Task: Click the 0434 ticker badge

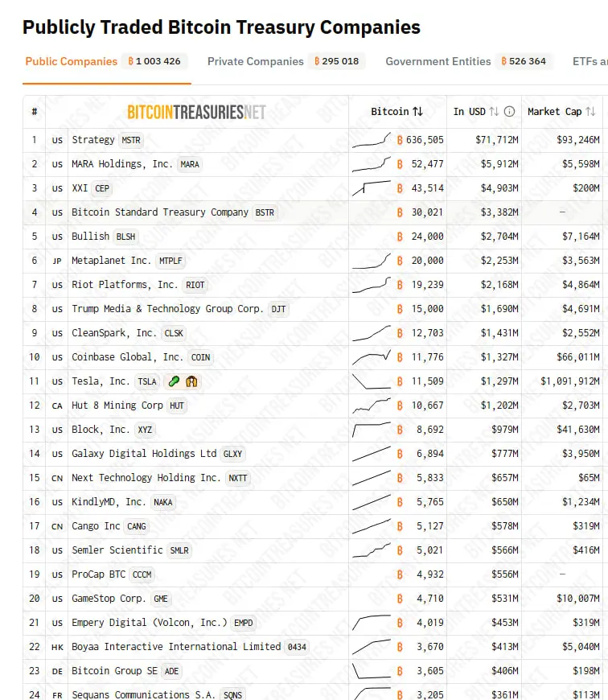Action: tap(297, 647)
